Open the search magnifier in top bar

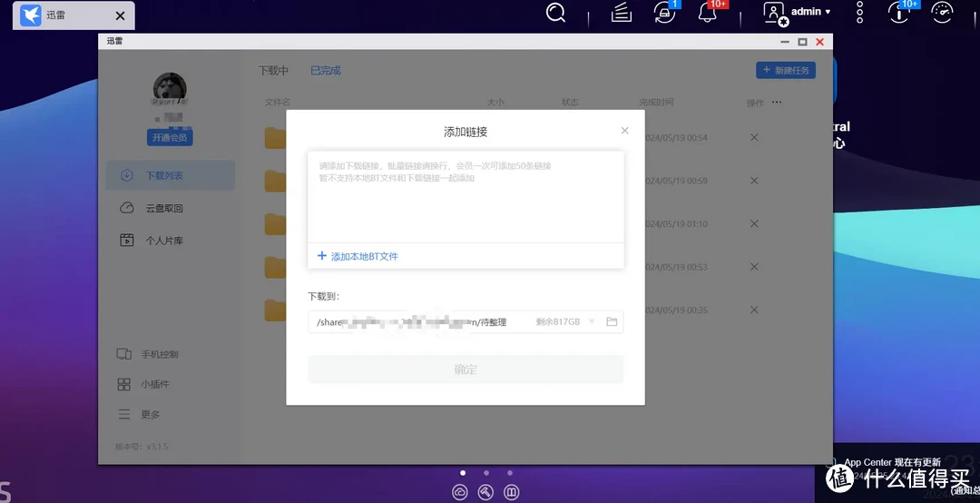[x=555, y=12]
